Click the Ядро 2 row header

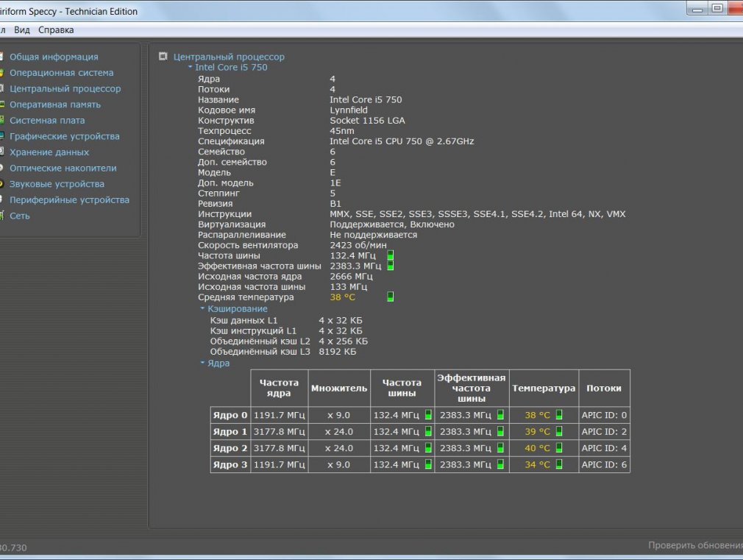pos(230,448)
